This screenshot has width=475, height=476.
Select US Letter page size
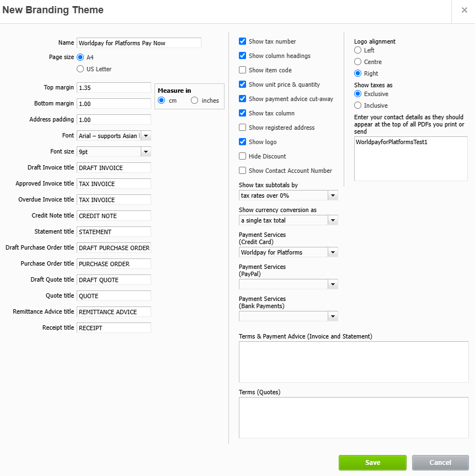click(x=81, y=69)
